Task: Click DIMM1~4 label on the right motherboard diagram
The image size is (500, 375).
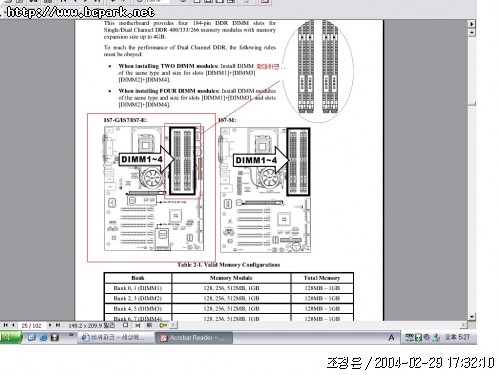Action: pos(256,160)
